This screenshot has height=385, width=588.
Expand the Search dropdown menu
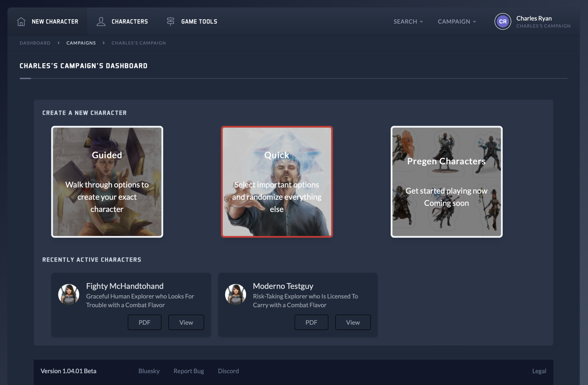click(x=408, y=22)
